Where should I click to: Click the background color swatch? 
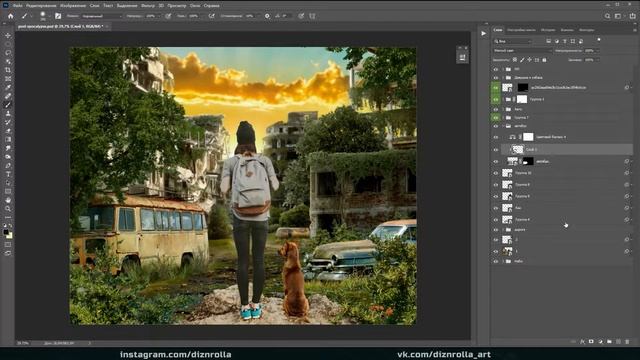pyautogui.click(x=9, y=236)
